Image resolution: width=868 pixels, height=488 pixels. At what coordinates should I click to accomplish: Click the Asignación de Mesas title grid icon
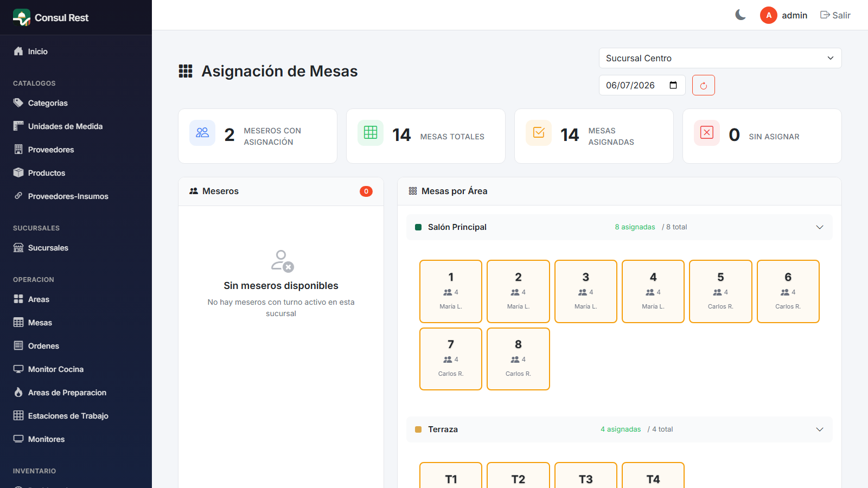[186, 71]
